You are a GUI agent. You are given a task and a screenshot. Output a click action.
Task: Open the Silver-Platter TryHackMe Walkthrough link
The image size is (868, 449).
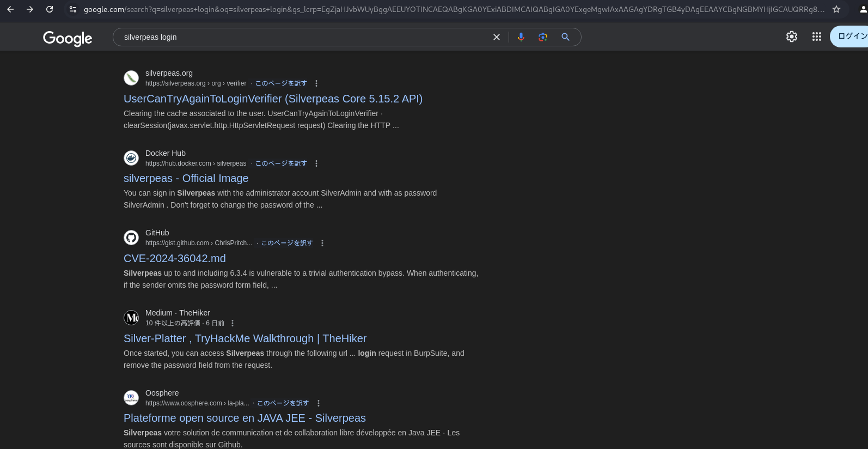point(245,338)
